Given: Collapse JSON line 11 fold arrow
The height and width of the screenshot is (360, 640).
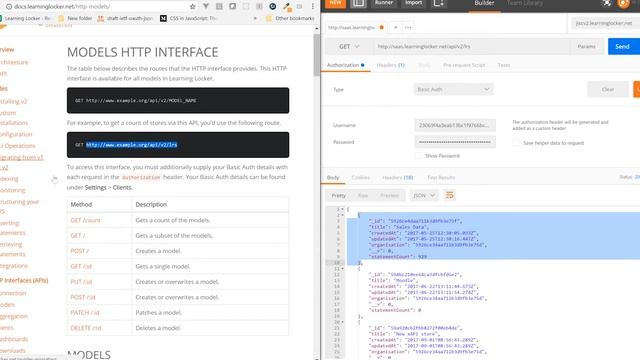Looking at the screenshot, I should coord(342,269).
